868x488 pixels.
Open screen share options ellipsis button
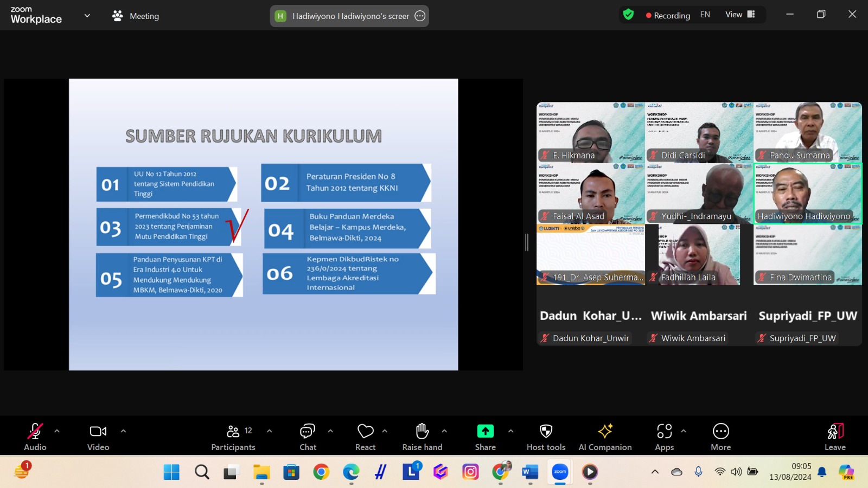420,16
